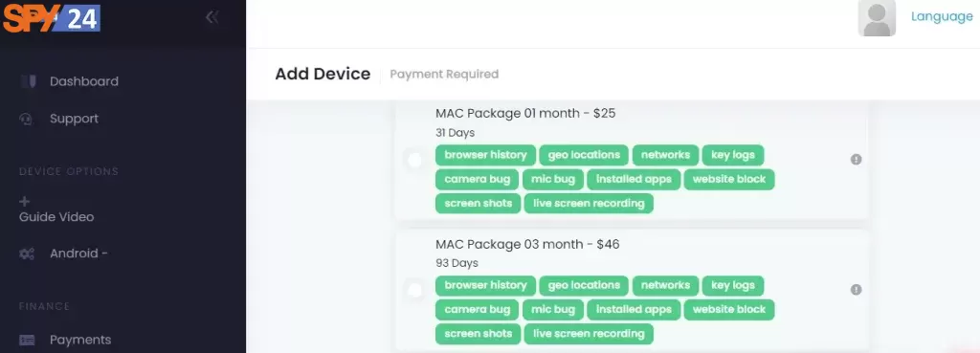
Task: Collapse the sidebar with double chevron
Action: tap(212, 17)
